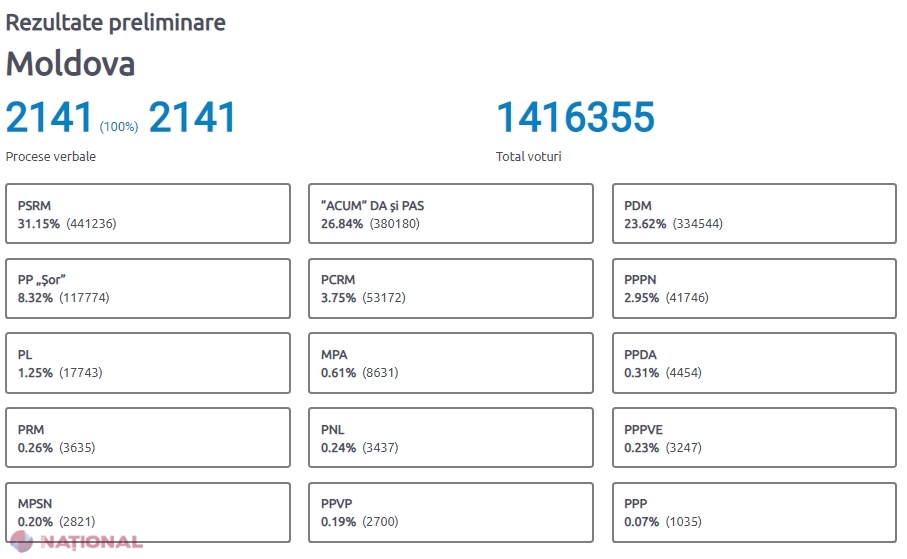The height and width of the screenshot is (559, 907).
Task: Select the PNL party card
Action: 451,438
